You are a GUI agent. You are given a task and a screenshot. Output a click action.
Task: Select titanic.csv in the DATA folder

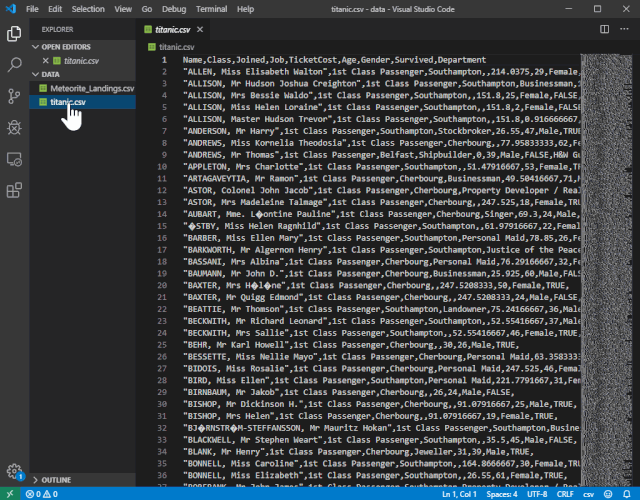(x=83, y=102)
